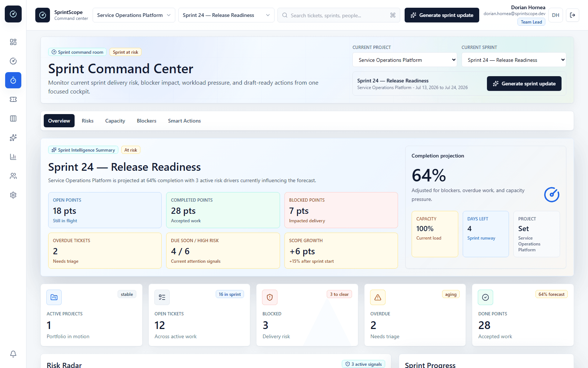This screenshot has width=588, height=368.
Task: Open the settings gear in sidebar
Action: coord(13,195)
